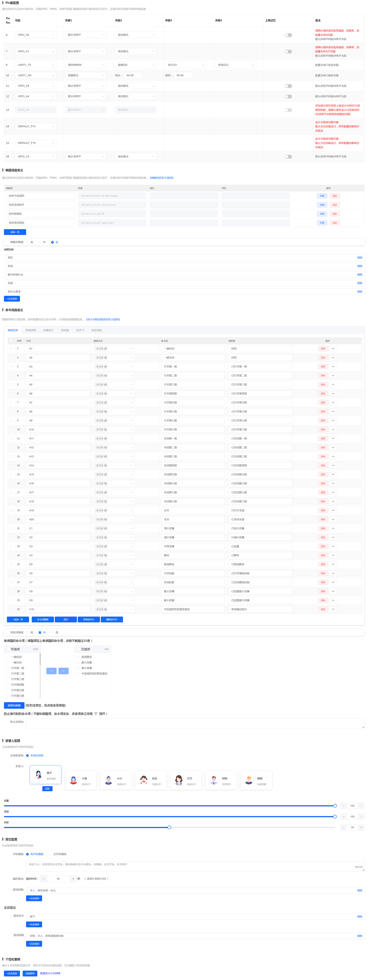Open the 波特率9600 baud rate dropdown
This screenshot has height=980, width=369.
point(86,65)
